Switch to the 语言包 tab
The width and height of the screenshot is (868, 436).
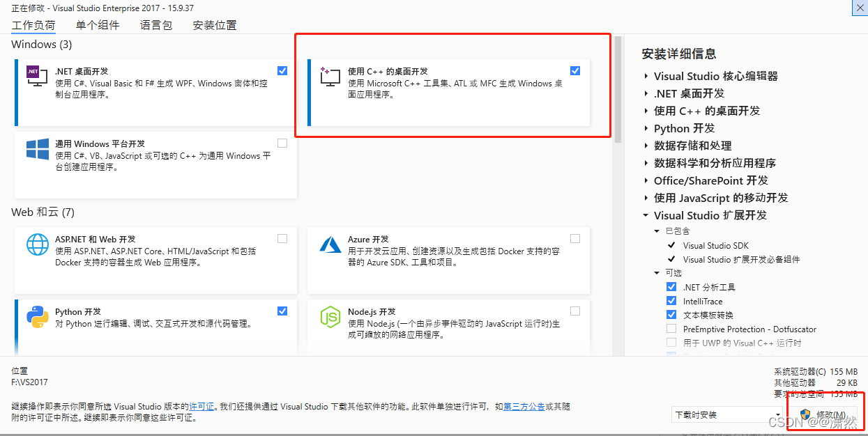point(156,25)
